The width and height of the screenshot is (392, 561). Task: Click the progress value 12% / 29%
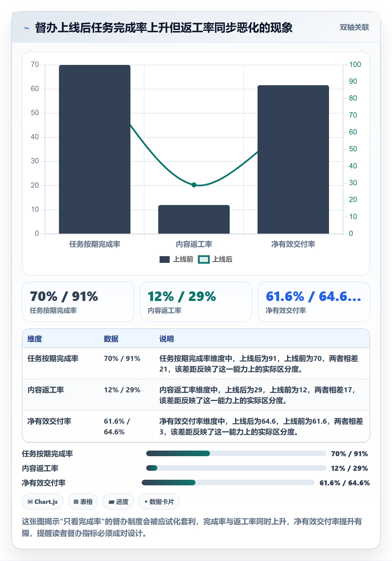pyautogui.click(x=349, y=468)
